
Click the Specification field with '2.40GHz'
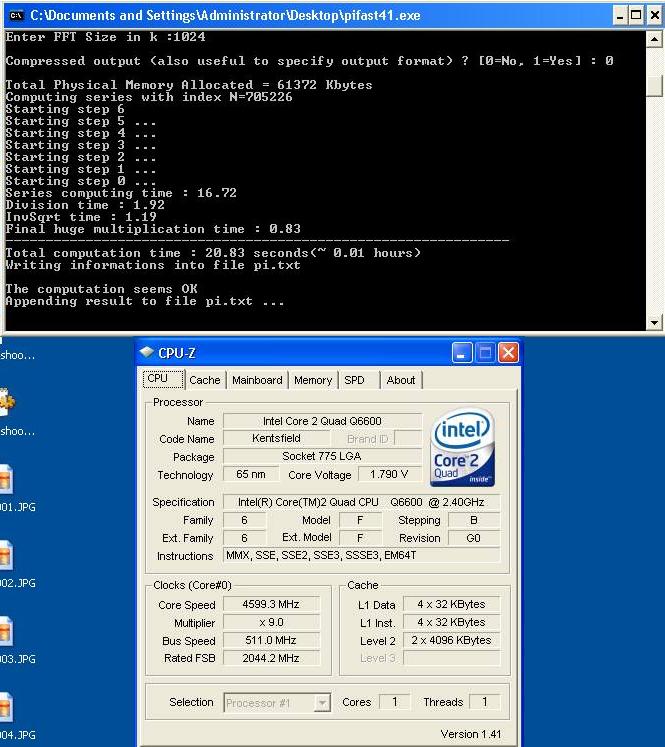(362, 502)
